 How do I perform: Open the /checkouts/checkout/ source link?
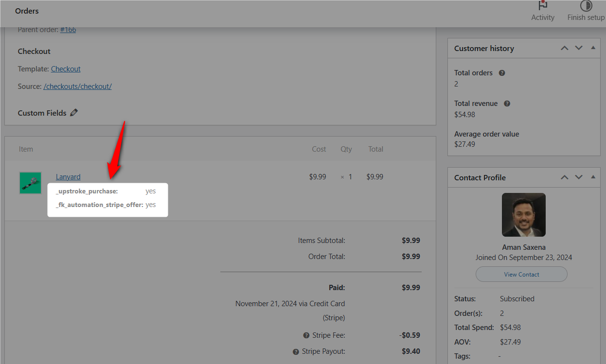point(78,87)
